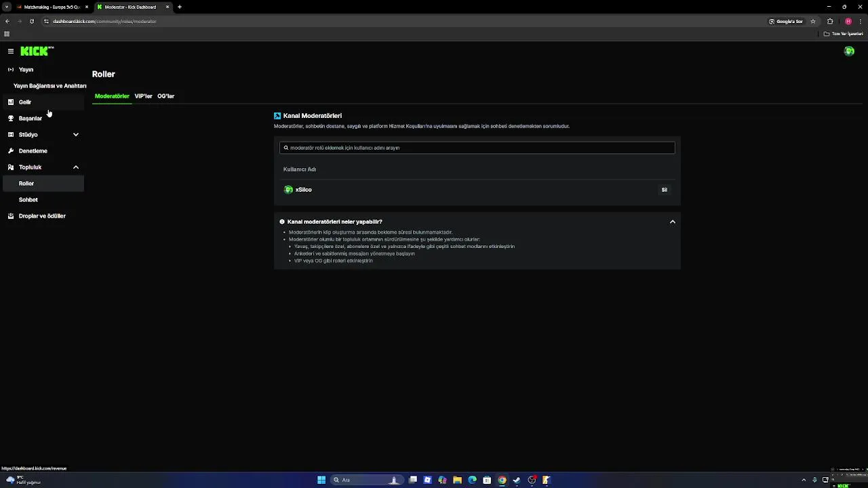Switch to the OG'lar tab
This screenshot has width=868, height=488.
(x=166, y=96)
